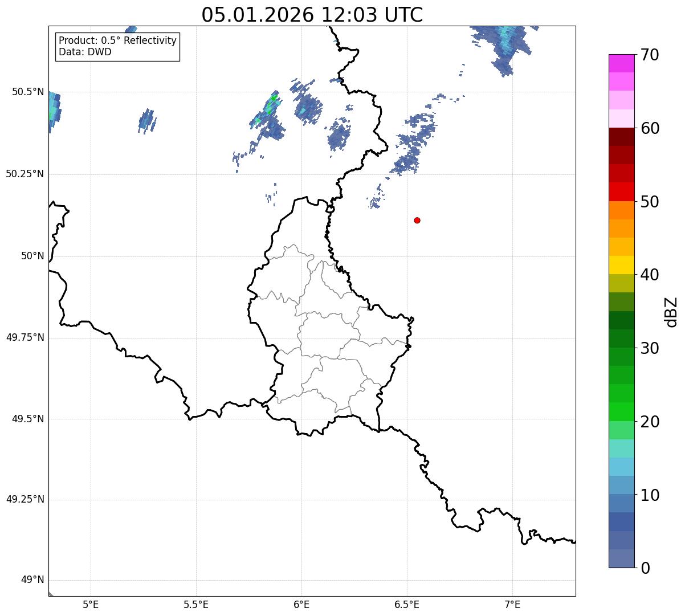
Task: Click the latitude label 50.25°N
Action: (25, 174)
